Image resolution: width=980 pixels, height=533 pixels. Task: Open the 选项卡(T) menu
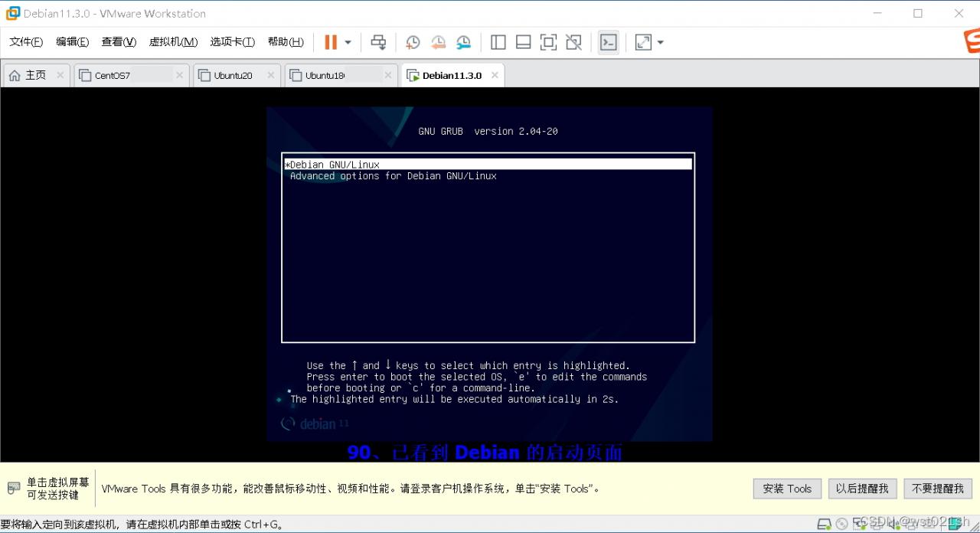click(232, 42)
